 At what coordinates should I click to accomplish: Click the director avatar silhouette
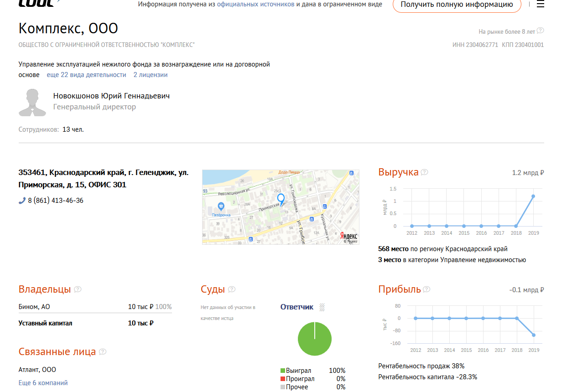point(32,103)
